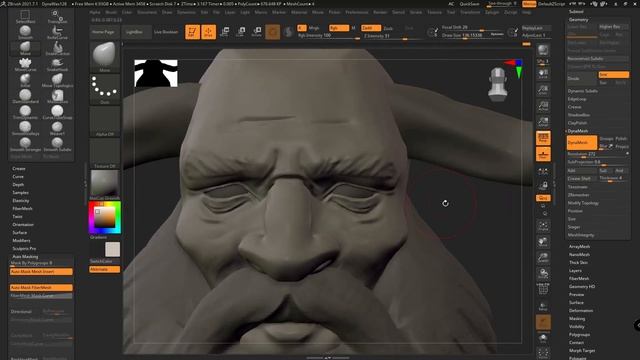
Task: Click the SwitchColor secondary swatch
Action: (x=112, y=249)
